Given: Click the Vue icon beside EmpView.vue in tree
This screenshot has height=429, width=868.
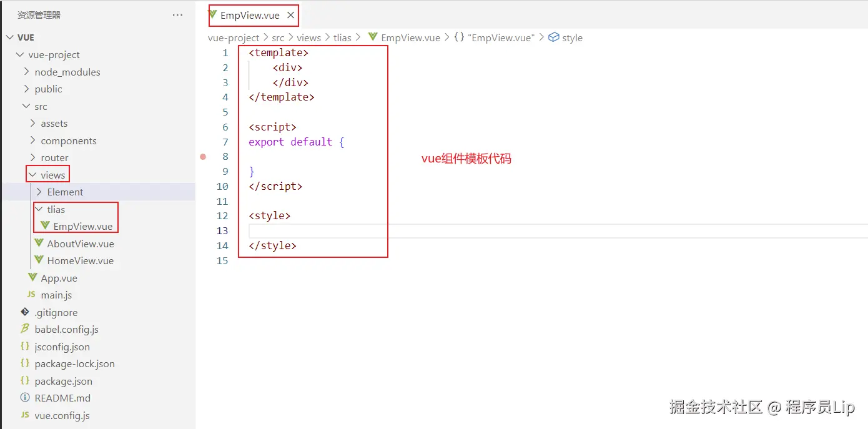Looking at the screenshot, I should pyautogui.click(x=45, y=226).
